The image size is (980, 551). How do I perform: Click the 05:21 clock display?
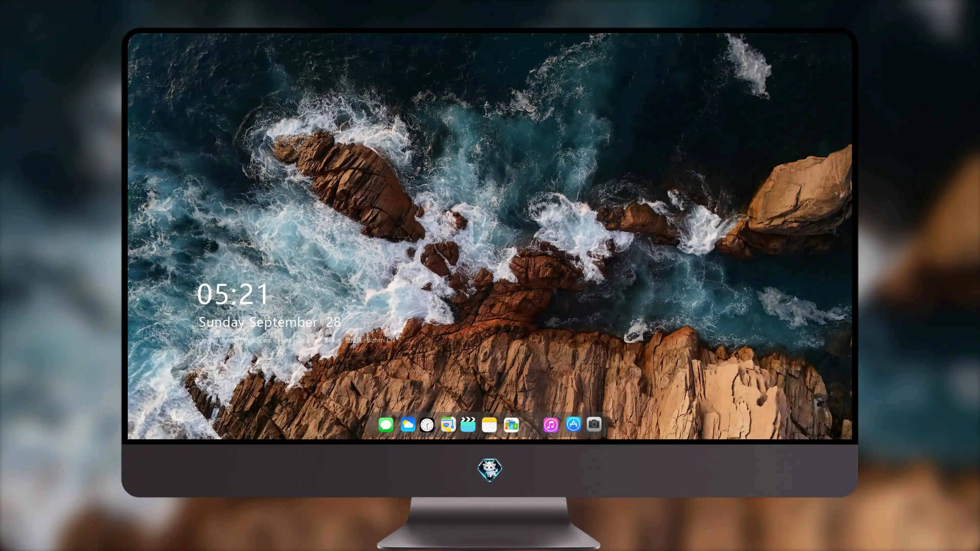click(232, 294)
